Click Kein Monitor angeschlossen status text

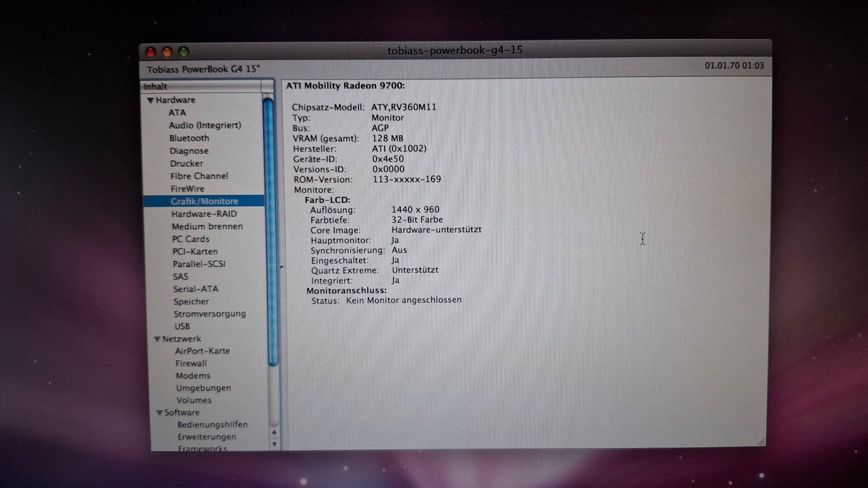(404, 300)
